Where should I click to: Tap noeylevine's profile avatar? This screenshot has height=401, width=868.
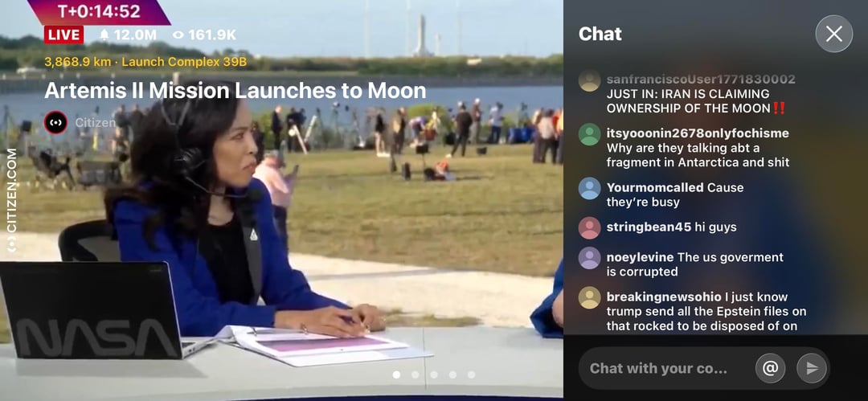click(590, 258)
